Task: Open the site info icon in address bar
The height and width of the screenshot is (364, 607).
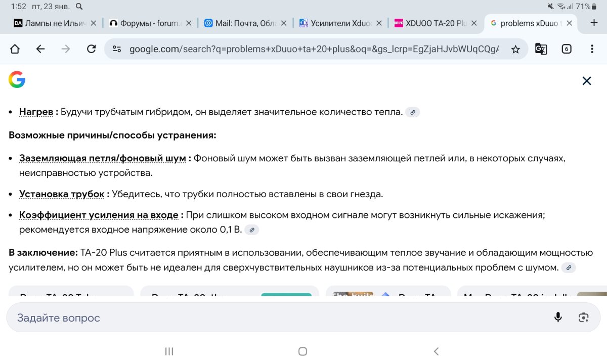Action: 117,49
